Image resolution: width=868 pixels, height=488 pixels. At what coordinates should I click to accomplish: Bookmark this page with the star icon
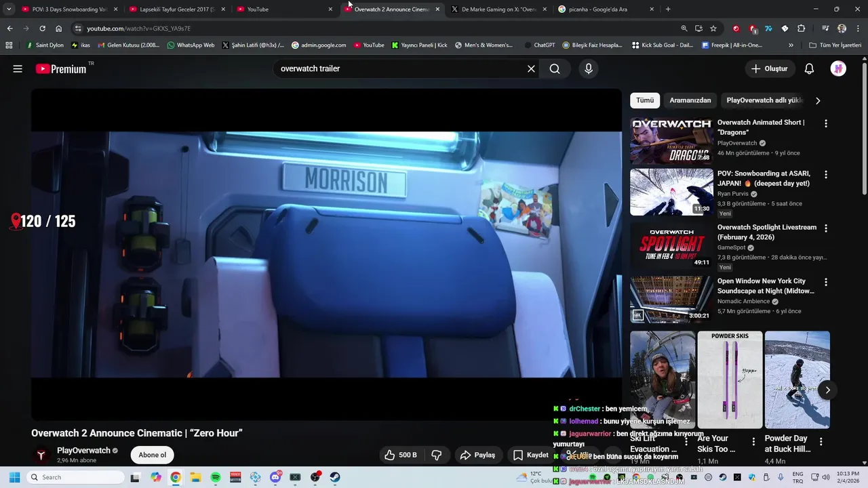point(713,28)
